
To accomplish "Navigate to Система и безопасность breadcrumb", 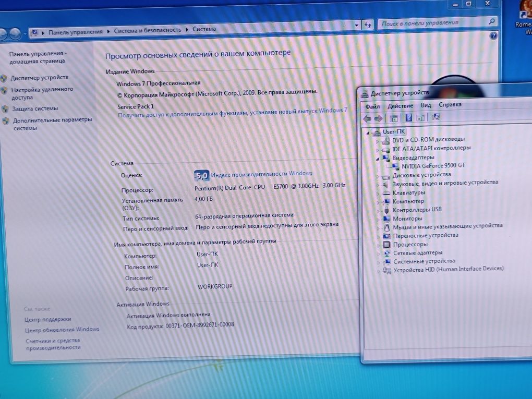I will coord(148,30).
